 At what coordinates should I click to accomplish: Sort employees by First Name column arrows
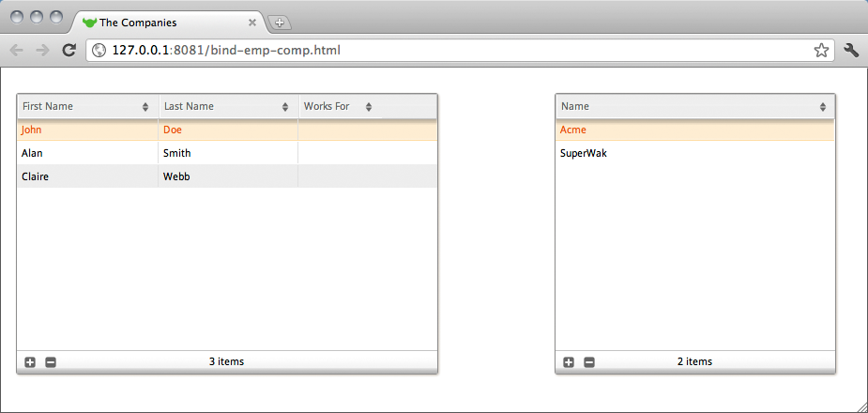pyautogui.click(x=145, y=107)
